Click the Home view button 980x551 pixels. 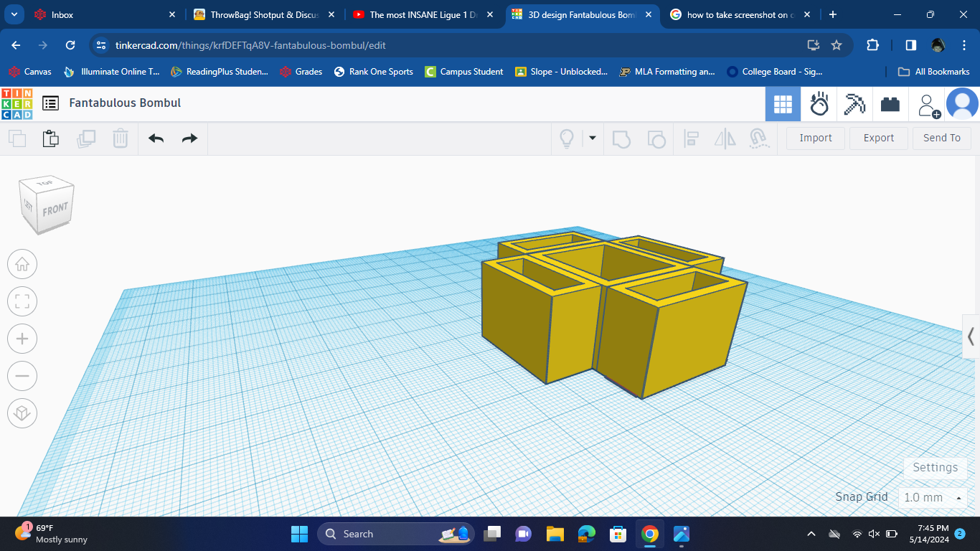point(22,264)
